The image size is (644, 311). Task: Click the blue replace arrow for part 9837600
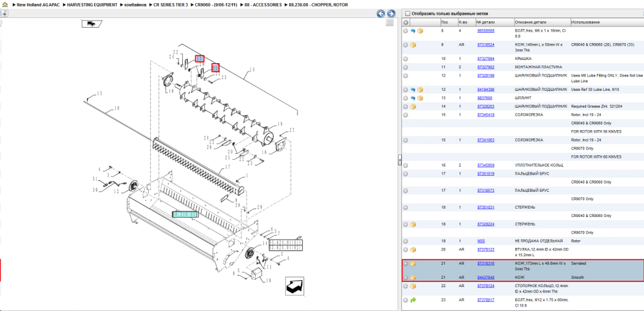413,98
